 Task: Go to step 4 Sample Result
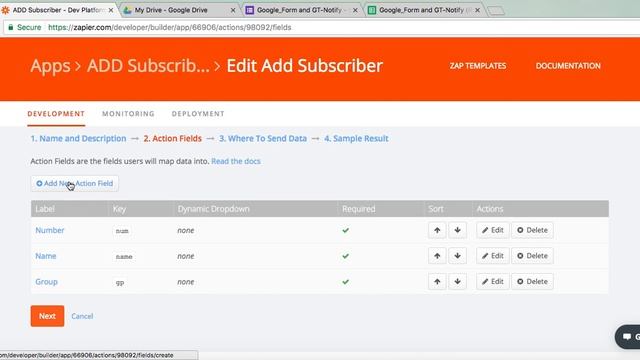pyautogui.click(x=356, y=139)
